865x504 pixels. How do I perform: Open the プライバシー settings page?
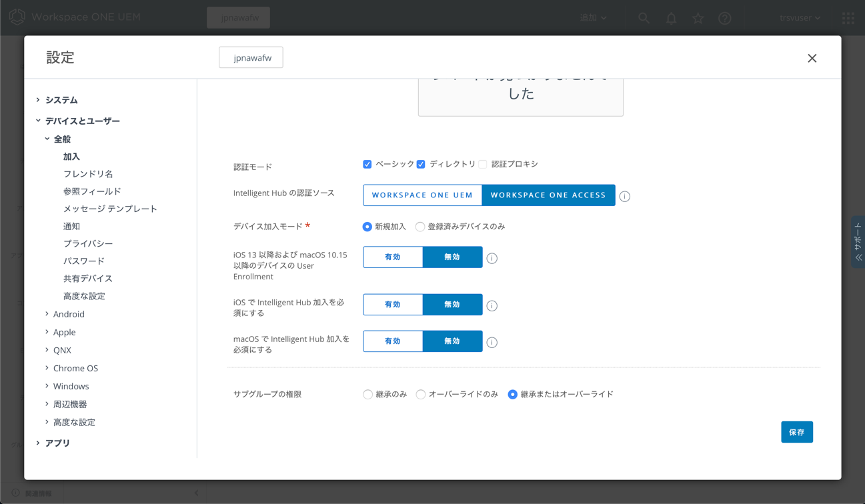[x=88, y=243]
